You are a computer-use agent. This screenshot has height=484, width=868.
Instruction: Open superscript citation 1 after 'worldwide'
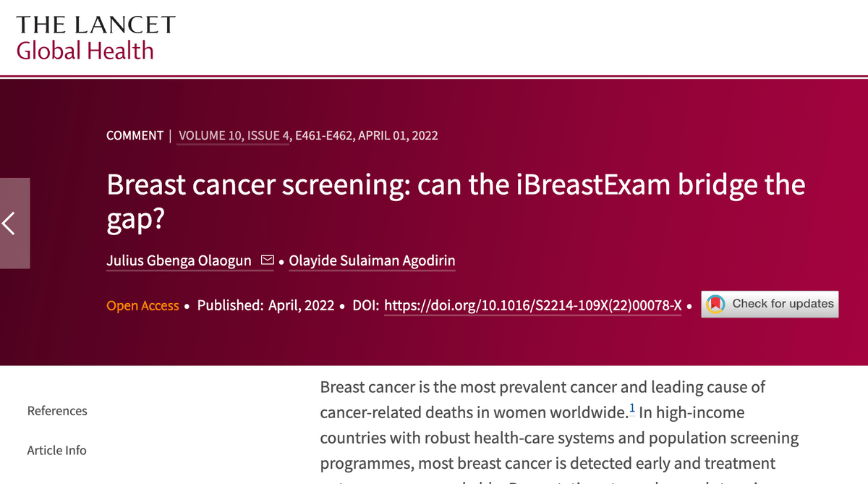(x=631, y=410)
